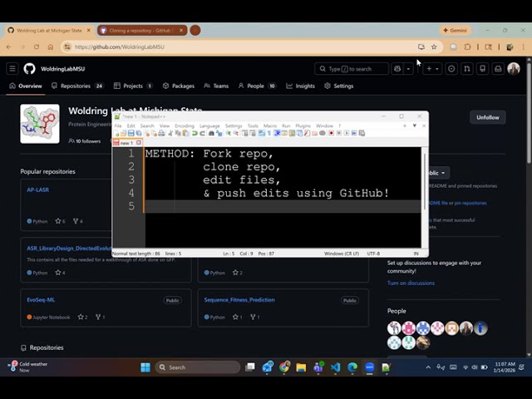
Task: Open File Explorer from the taskbar
Action: pos(301,367)
